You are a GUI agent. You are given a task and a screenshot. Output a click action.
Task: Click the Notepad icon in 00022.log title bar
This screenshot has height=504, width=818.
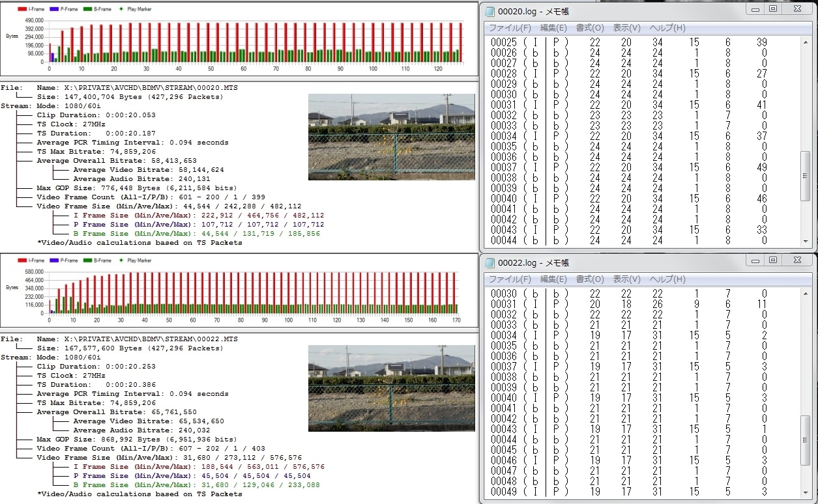tap(489, 262)
